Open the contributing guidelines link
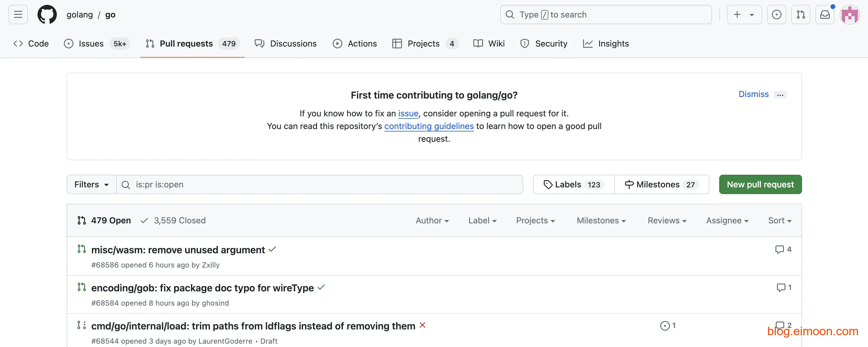Viewport: 868px width, 347px height. 429,126
